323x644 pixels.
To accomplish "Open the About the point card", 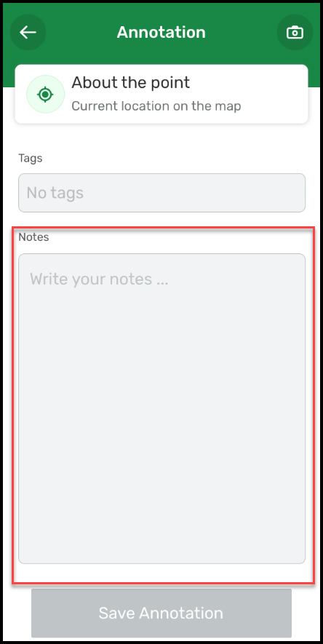I will coord(161,94).
